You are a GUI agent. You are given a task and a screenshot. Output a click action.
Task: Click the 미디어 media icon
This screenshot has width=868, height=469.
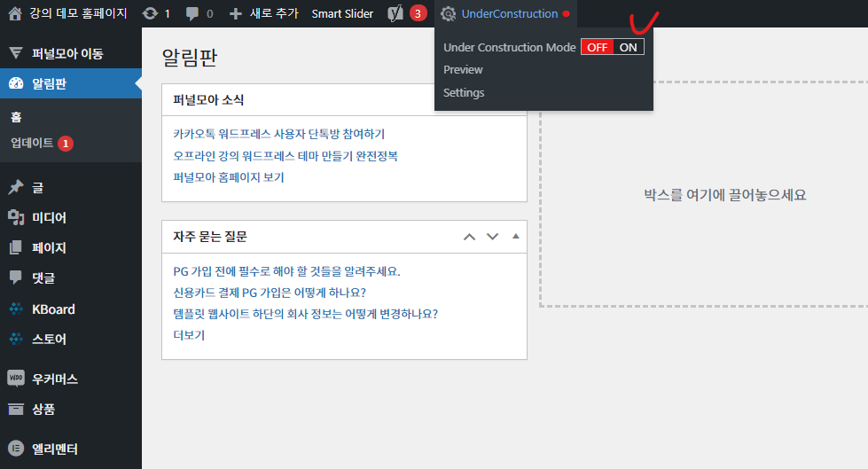coord(16,217)
